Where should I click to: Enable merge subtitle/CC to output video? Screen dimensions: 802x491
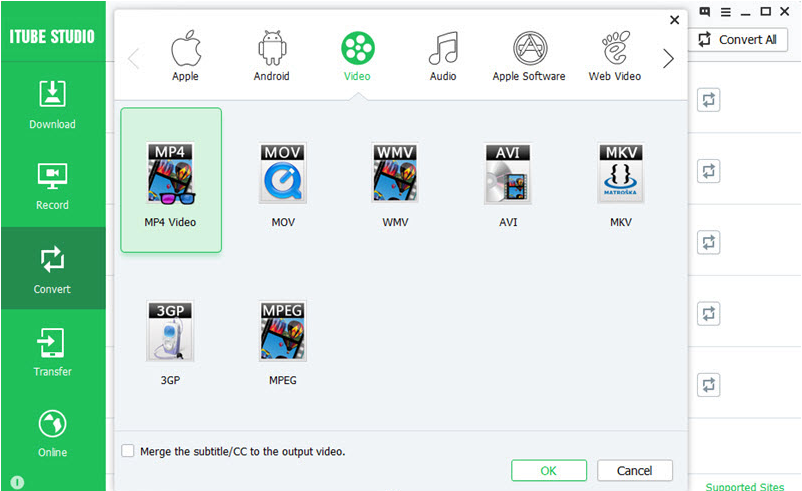[x=128, y=451]
